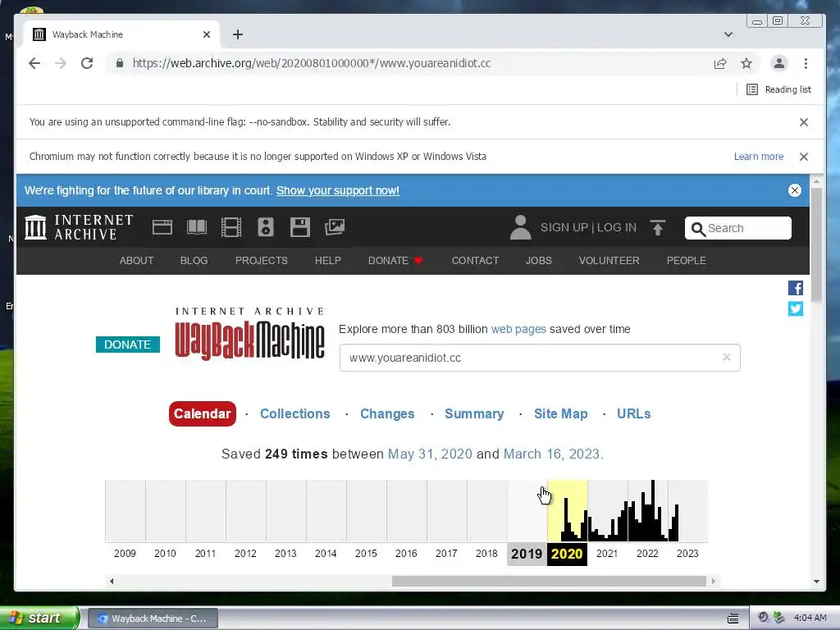Viewport: 840px width, 630px height.
Task: Open the Texts book icon
Action: coord(197,227)
